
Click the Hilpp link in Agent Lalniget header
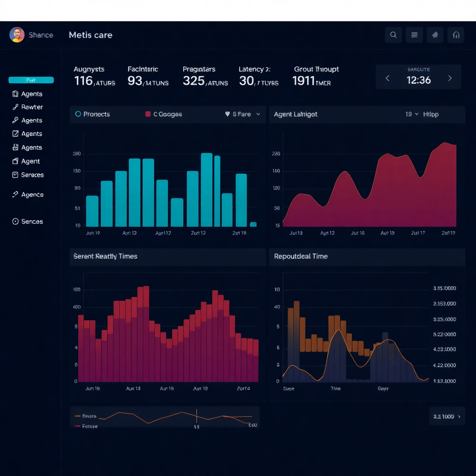[x=431, y=114]
